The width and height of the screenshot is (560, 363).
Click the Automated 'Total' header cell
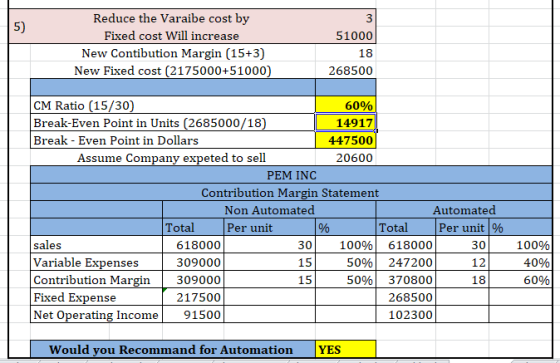(406, 228)
